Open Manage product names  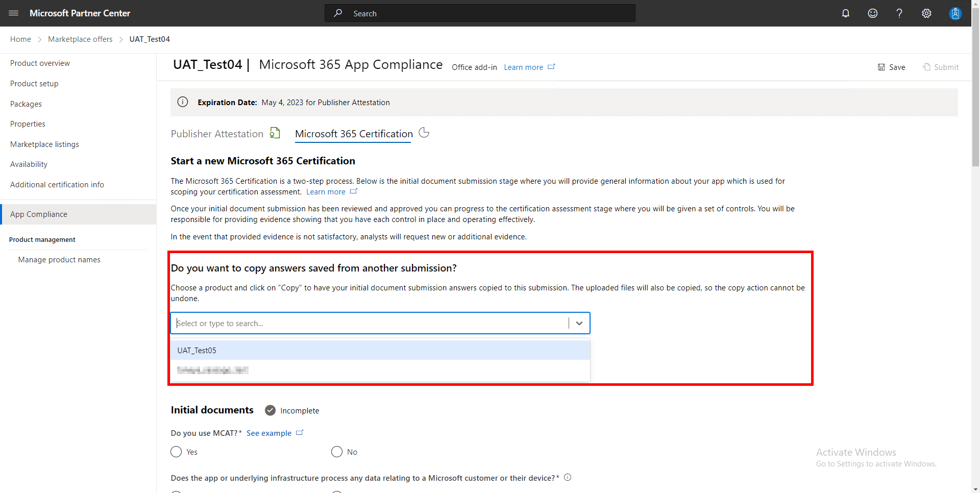tap(59, 260)
